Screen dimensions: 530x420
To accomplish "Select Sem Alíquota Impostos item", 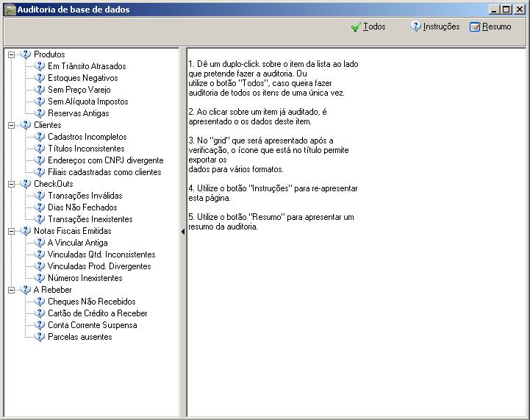I will (x=88, y=102).
